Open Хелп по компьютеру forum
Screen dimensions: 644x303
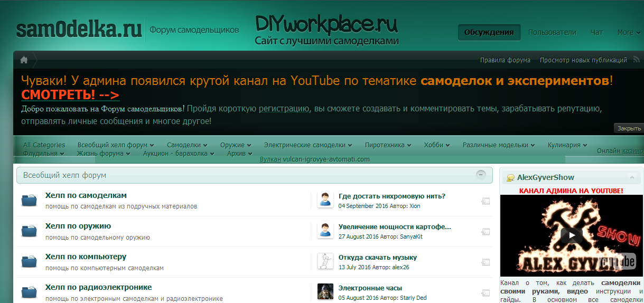point(86,257)
